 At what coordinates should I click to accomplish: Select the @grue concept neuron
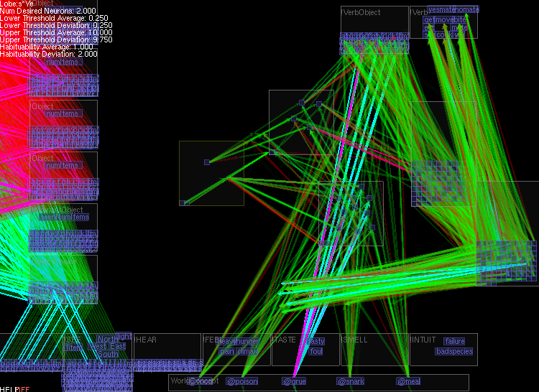(294, 381)
